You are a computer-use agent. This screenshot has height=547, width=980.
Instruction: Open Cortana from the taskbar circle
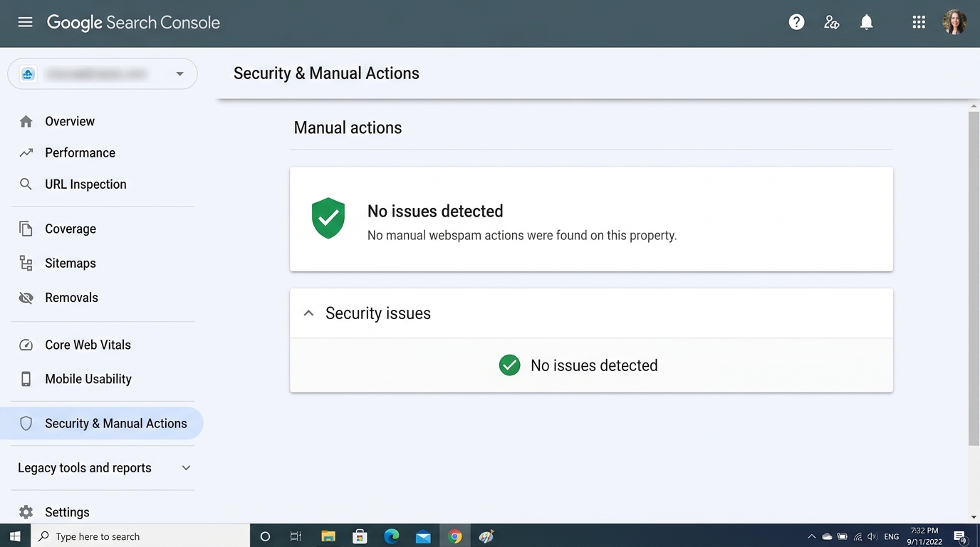pos(265,536)
